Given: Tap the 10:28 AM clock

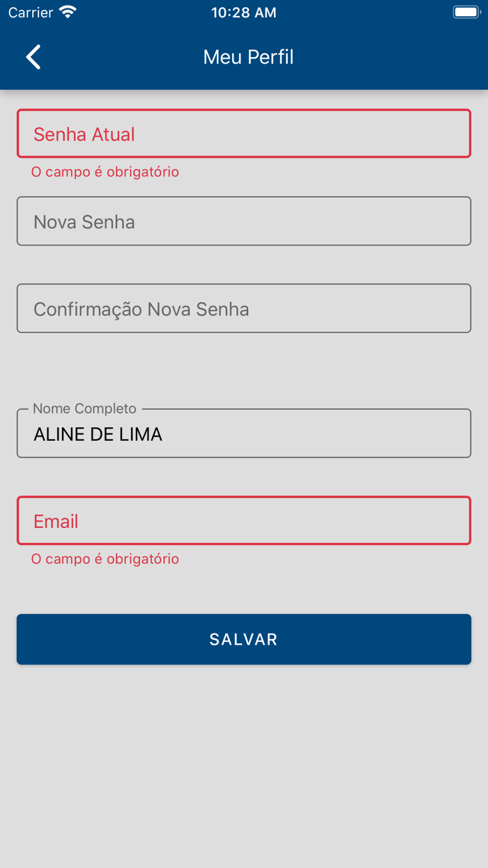Looking at the screenshot, I should pos(243,13).
